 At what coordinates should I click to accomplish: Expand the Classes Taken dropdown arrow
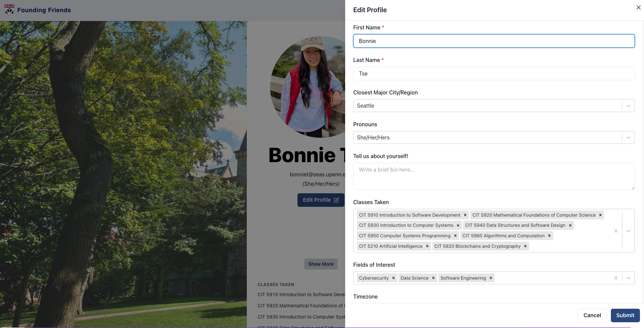(628, 231)
